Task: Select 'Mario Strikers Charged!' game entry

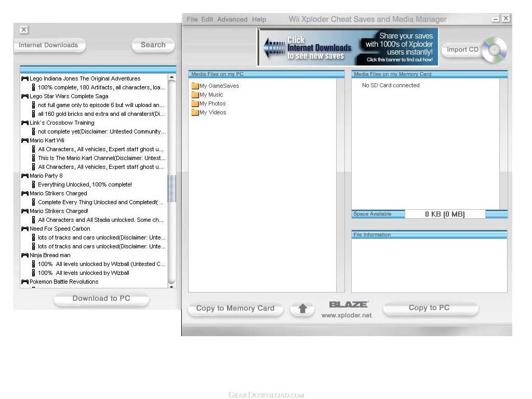Action: (59, 211)
